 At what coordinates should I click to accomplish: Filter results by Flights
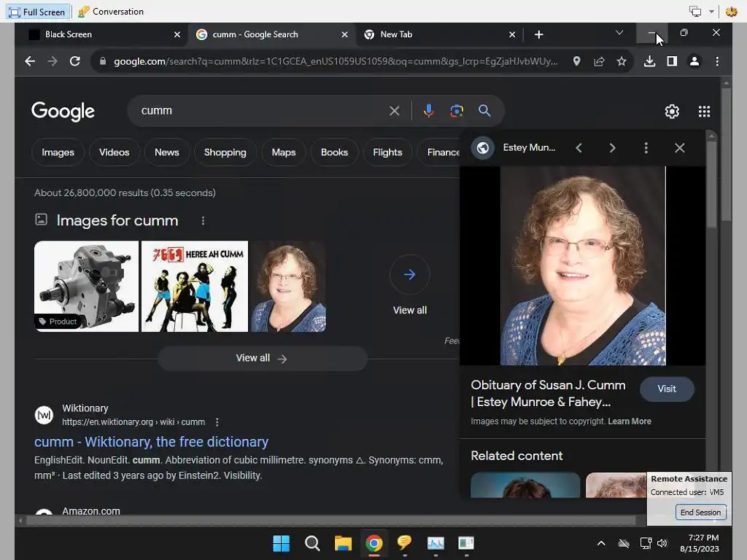387,152
